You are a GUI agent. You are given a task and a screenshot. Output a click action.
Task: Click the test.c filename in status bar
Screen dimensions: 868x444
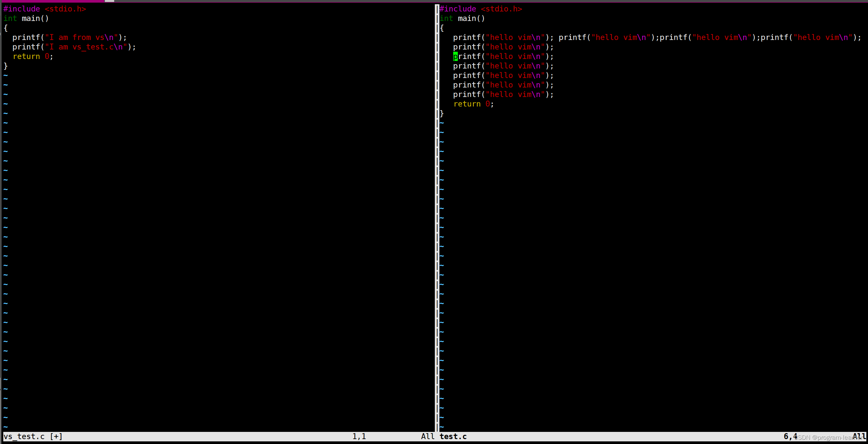click(453, 436)
